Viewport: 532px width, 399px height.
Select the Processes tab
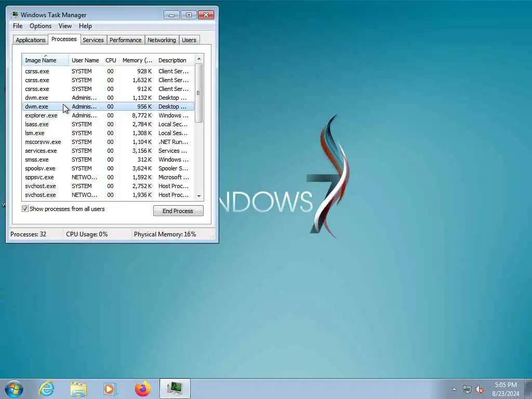point(64,39)
